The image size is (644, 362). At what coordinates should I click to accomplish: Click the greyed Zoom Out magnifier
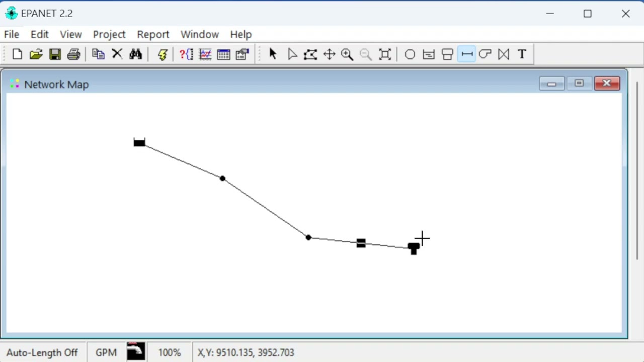[366, 54]
